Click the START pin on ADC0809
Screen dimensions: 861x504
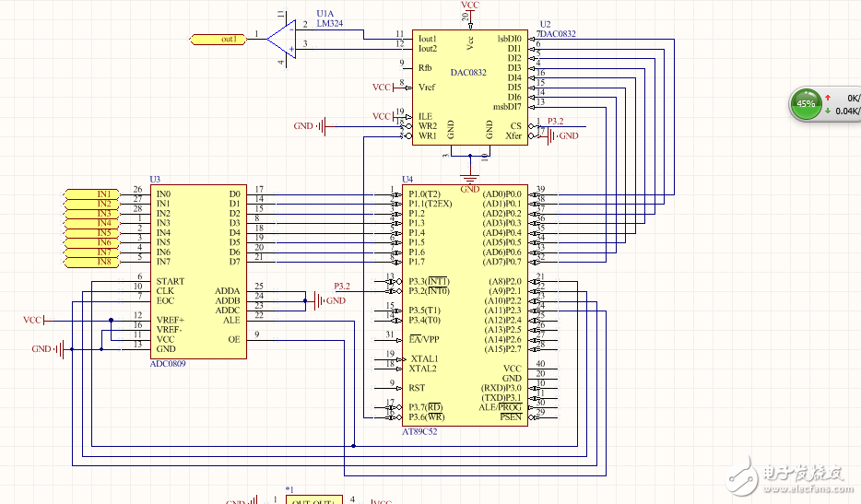click(171, 281)
